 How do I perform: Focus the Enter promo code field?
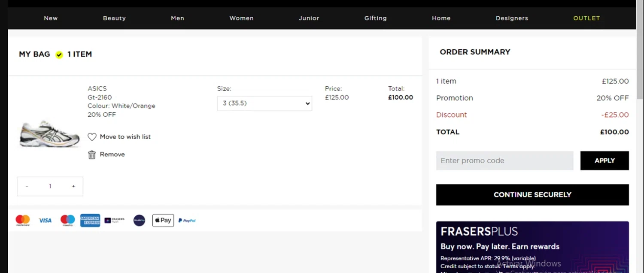[504, 161]
